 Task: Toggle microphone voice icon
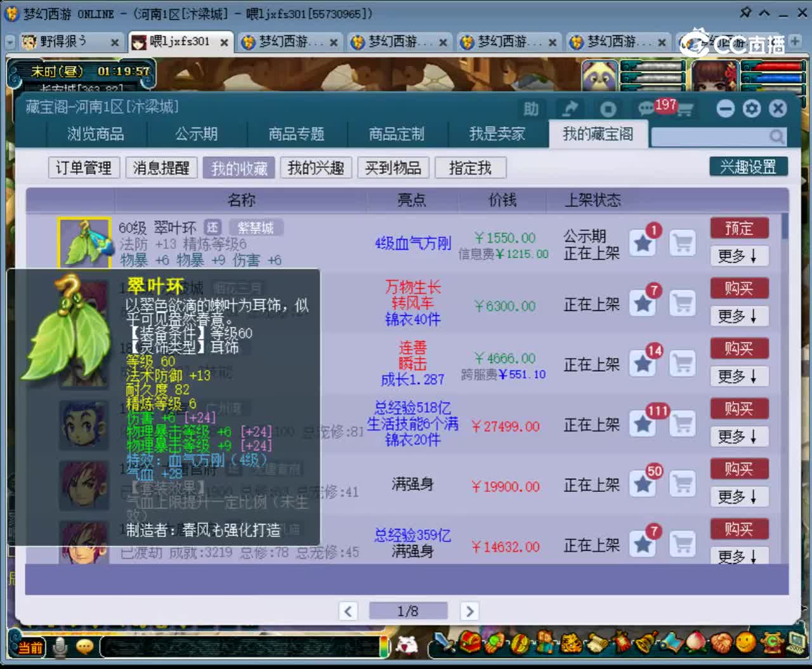click(61, 647)
